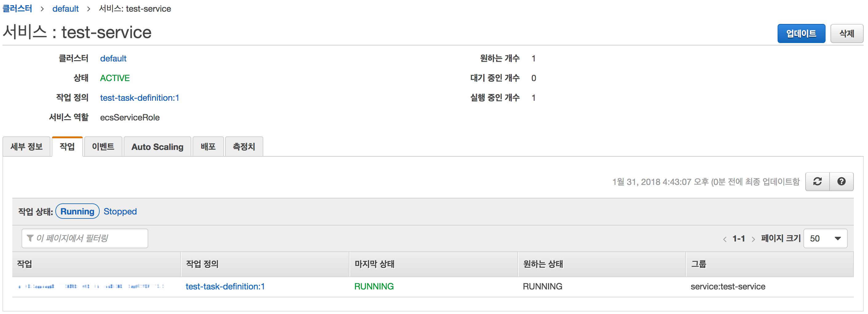The height and width of the screenshot is (314, 868).
Task: Switch to the 배포 tab
Action: 208,147
